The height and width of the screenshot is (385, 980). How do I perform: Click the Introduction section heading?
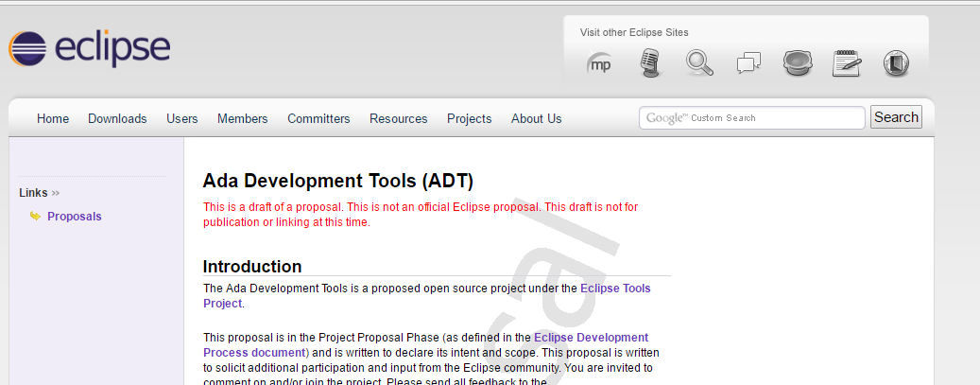[x=252, y=266]
